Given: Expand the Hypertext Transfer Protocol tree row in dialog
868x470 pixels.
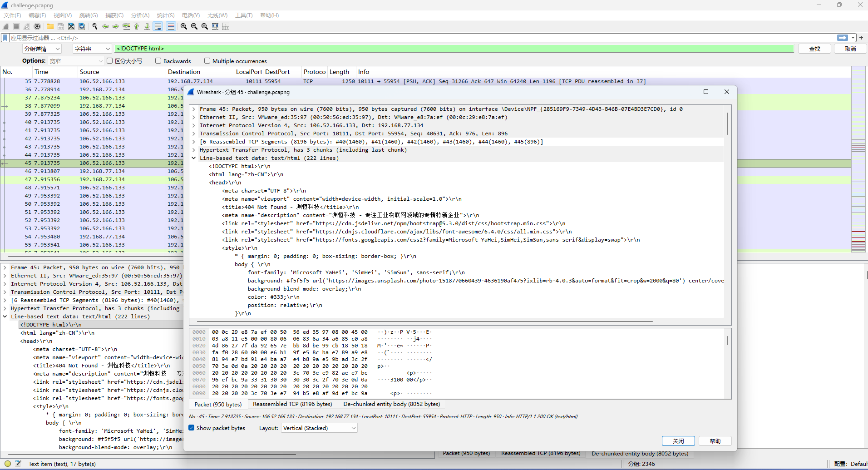Looking at the screenshot, I should (x=194, y=150).
